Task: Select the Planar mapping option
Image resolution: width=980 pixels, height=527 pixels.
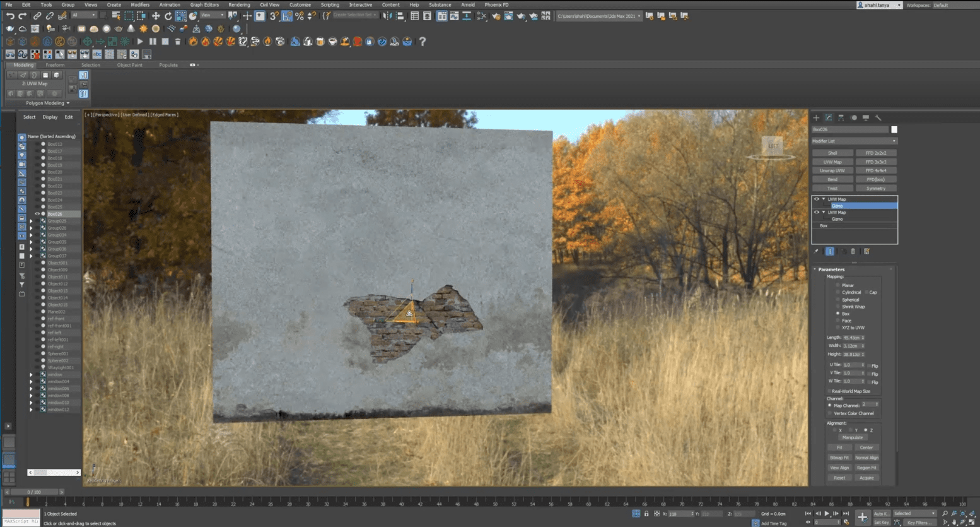Action: pos(838,285)
